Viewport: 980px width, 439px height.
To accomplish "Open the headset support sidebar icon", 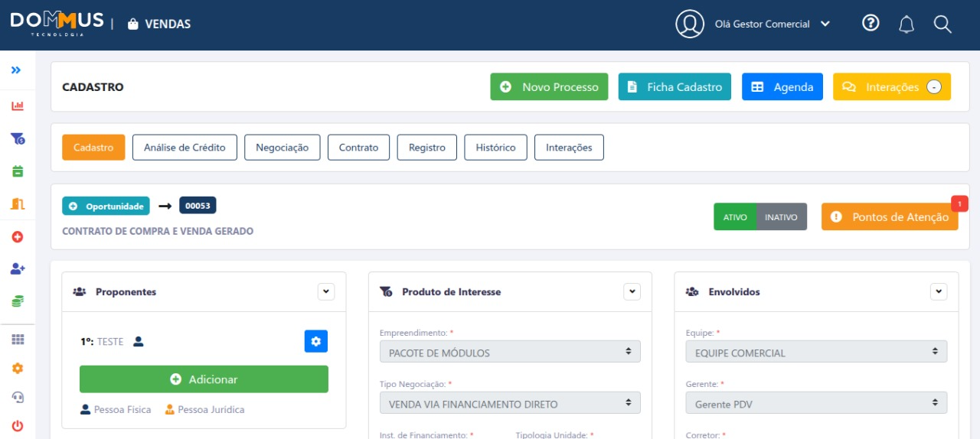I will pos(18,397).
